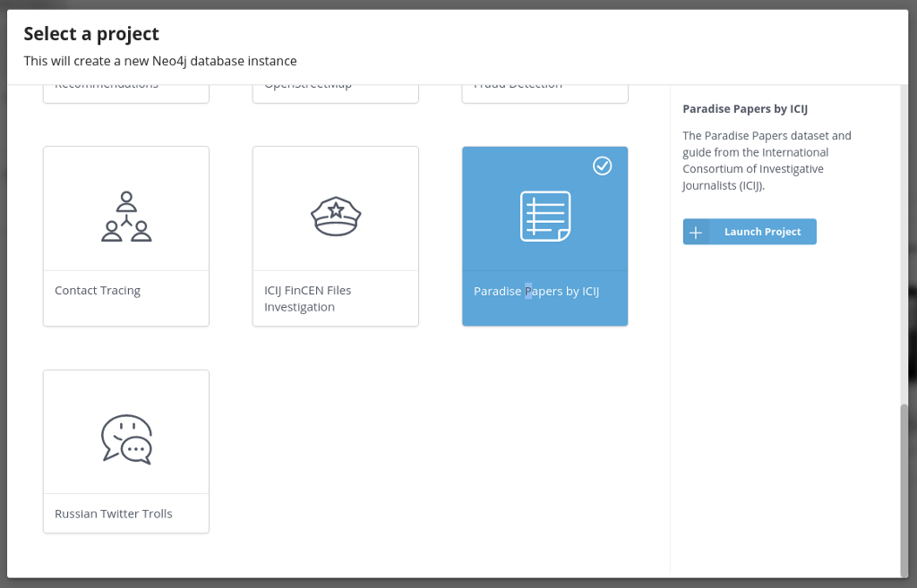The width and height of the screenshot is (917, 588).
Task: Click the checkmark on the Paradise Papers card
Action: click(603, 166)
